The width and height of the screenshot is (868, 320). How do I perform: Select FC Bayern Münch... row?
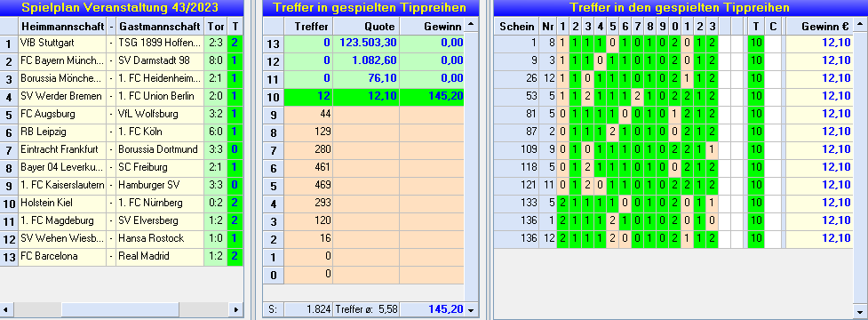122,61
